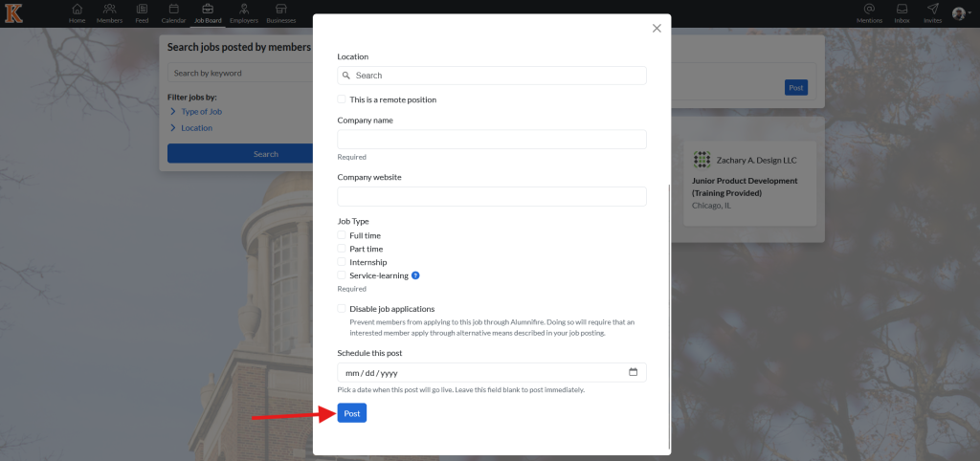Viewport: 980px width, 461px height.
Task: Open the user profile avatar menu
Action: (x=959, y=13)
